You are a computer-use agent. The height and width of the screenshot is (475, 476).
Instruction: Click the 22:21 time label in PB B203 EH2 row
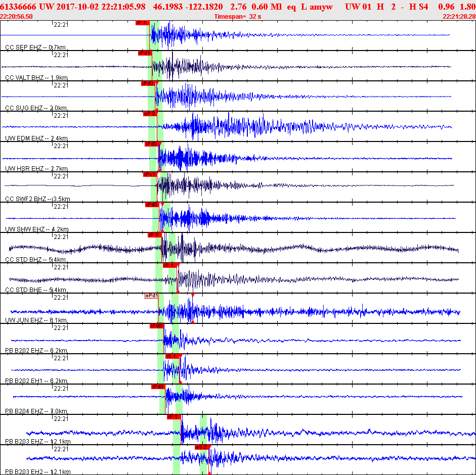click(x=61, y=449)
